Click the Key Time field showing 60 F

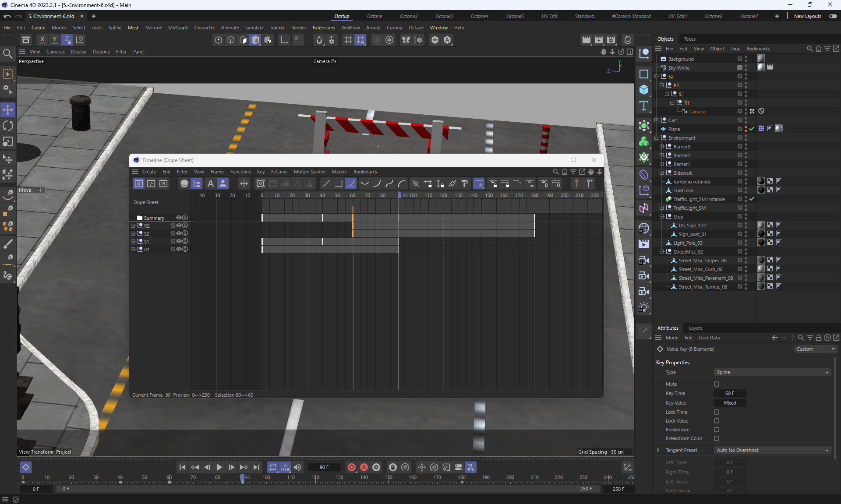[x=729, y=393]
